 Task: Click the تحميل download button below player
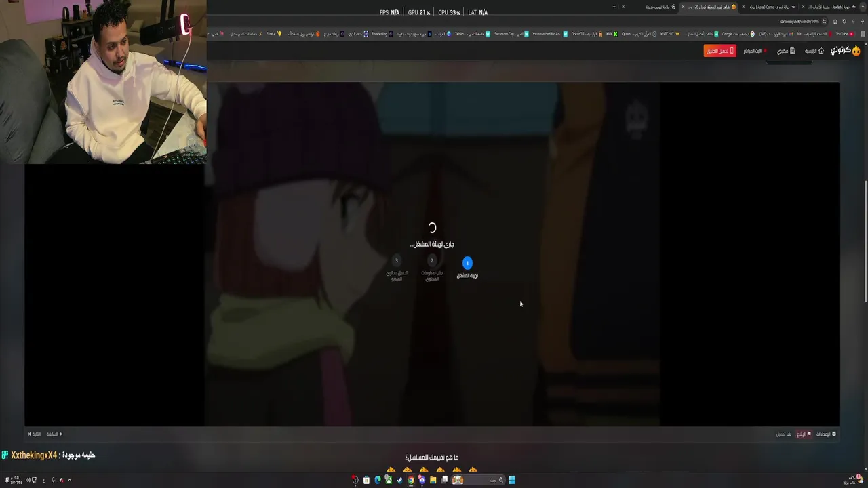pos(783,434)
